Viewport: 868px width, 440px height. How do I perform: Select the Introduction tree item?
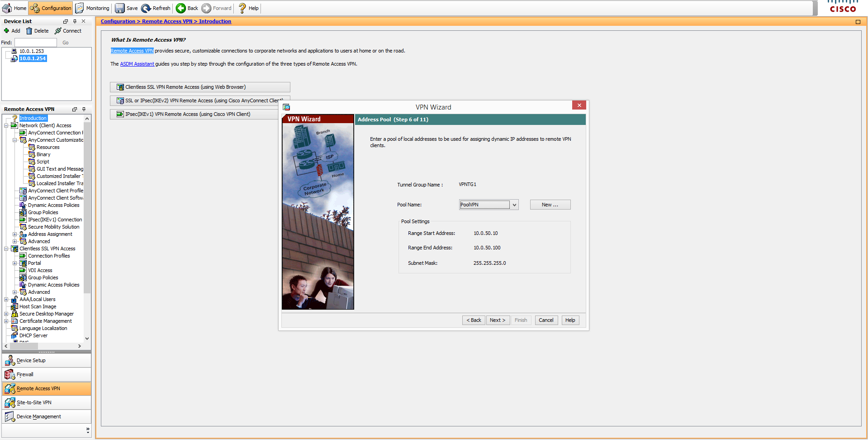click(x=33, y=118)
